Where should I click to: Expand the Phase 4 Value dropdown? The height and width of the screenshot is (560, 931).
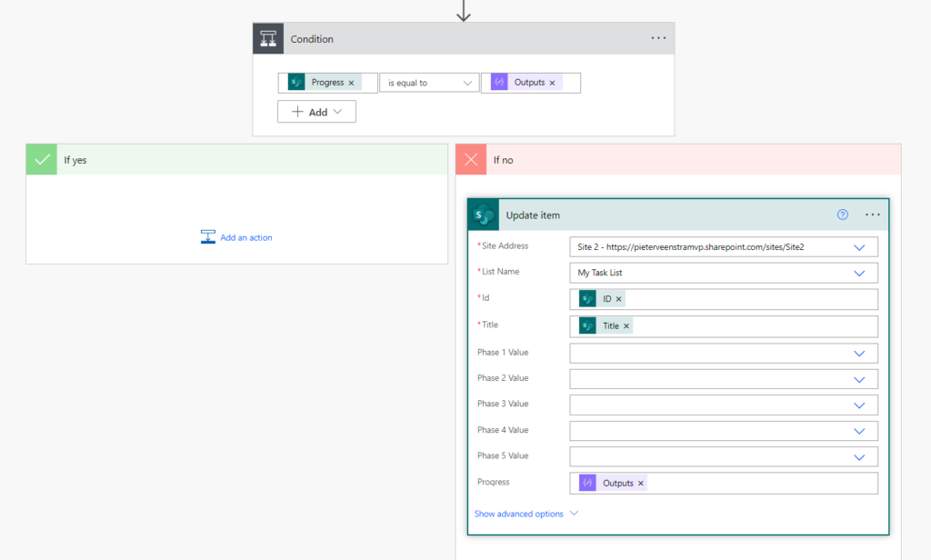[859, 431]
